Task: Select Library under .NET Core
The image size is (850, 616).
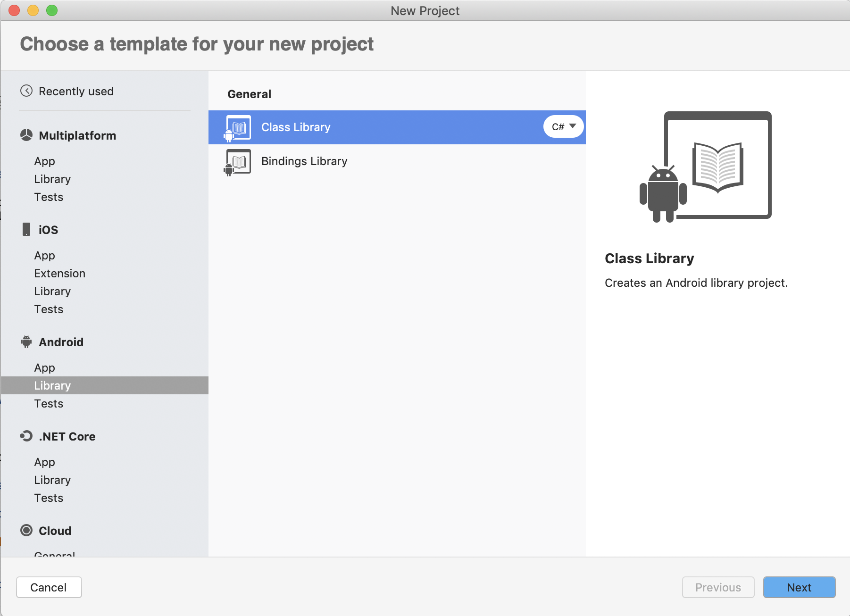Action: click(52, 480)
